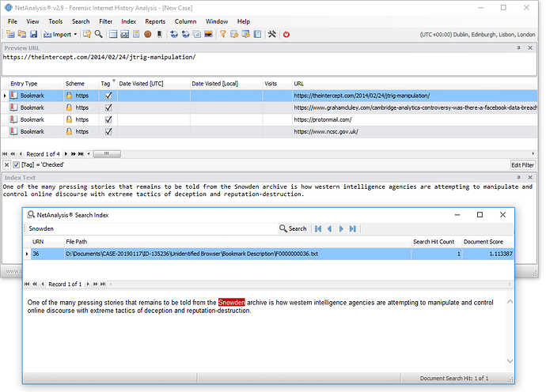The height and width of the screenshot is (392, 546).
Task: Click the cached pages icon
Action: pyautogui.click(x=197, y=34)
